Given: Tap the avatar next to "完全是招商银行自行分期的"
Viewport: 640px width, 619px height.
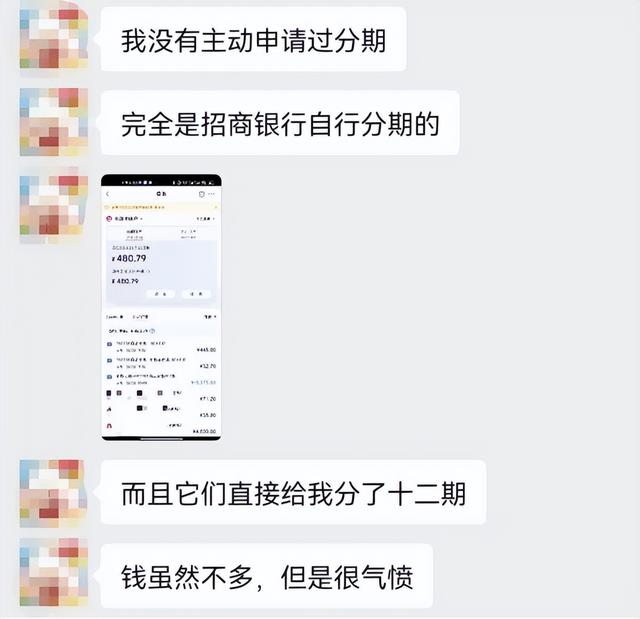Looking at the screenshot, I should point(54,122).
